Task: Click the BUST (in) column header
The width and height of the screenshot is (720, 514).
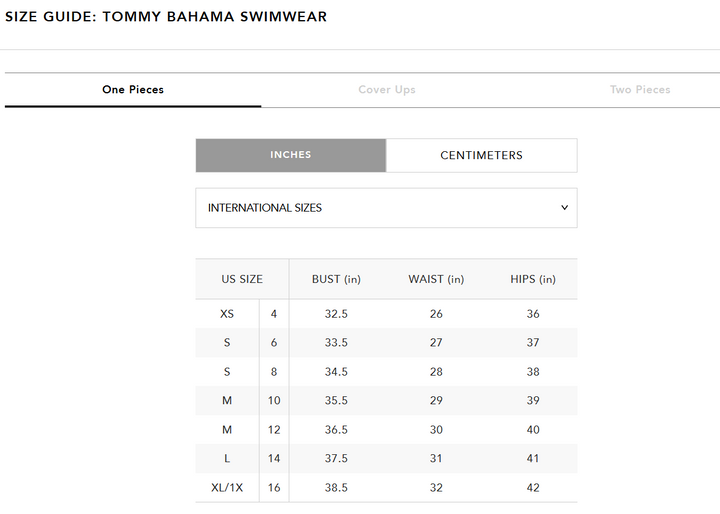Action: tap(336, 279)
